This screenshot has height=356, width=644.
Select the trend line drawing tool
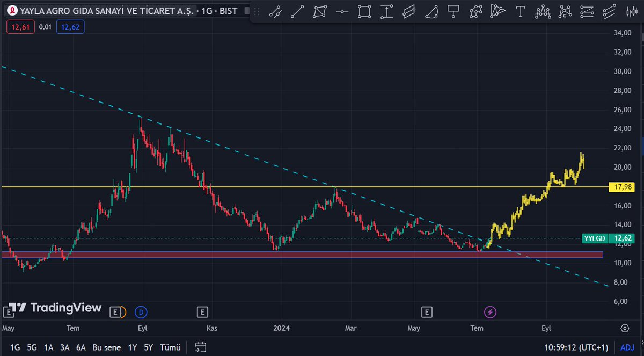298,11
